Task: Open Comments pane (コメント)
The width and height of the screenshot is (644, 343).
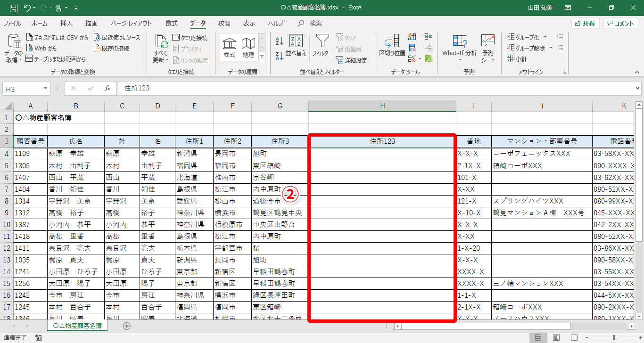Action: point(621,24)
